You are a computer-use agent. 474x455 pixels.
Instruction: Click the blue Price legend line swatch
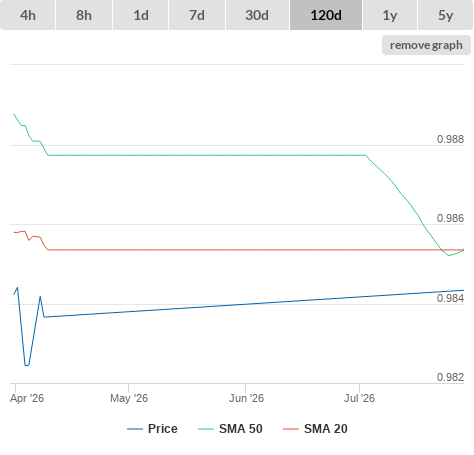135,429
